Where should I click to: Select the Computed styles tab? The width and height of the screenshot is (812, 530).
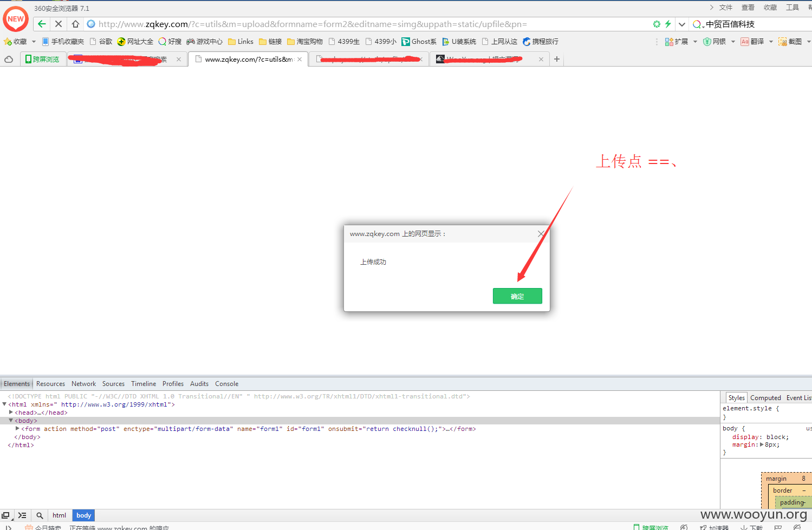click(x=765, y=398)
